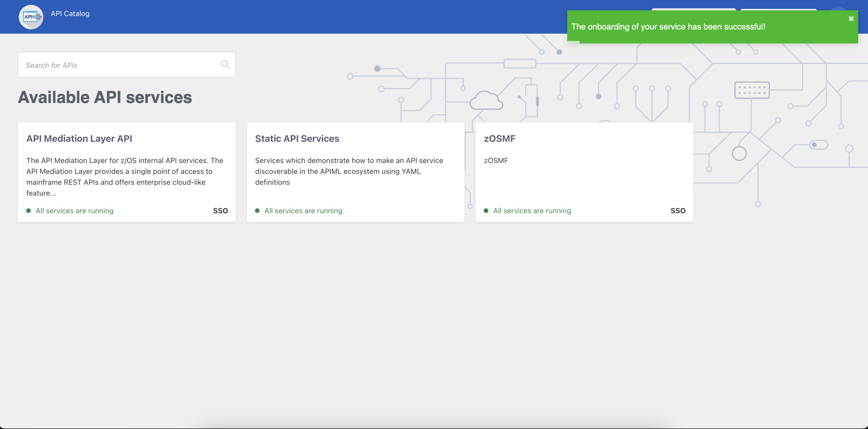The height and width of the screenshot is (429, 868).
Task: Click the Static API Services description text
Action: pos(349,171)
